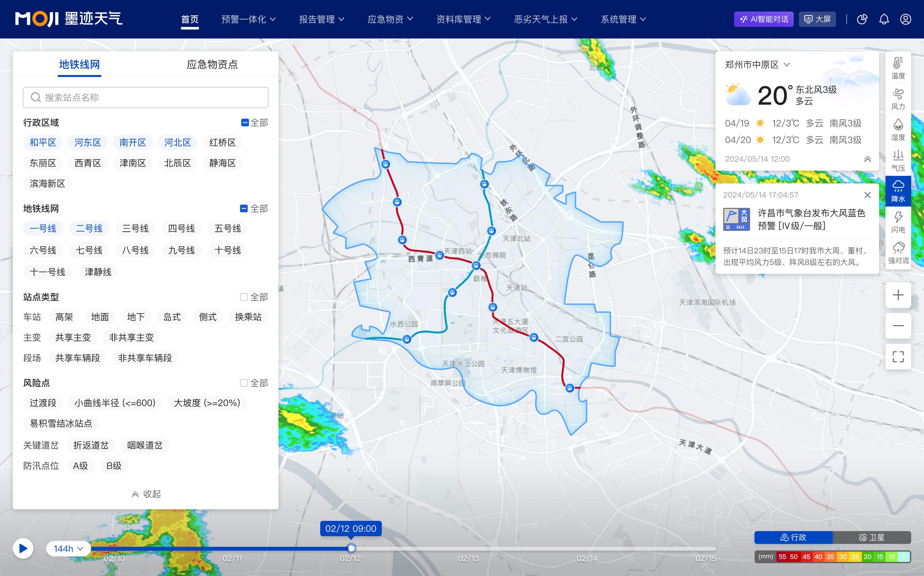The height and width of the screenshot is (576, 924).
Task: Click the 收起 collapse button
Action: pos(146,494)
